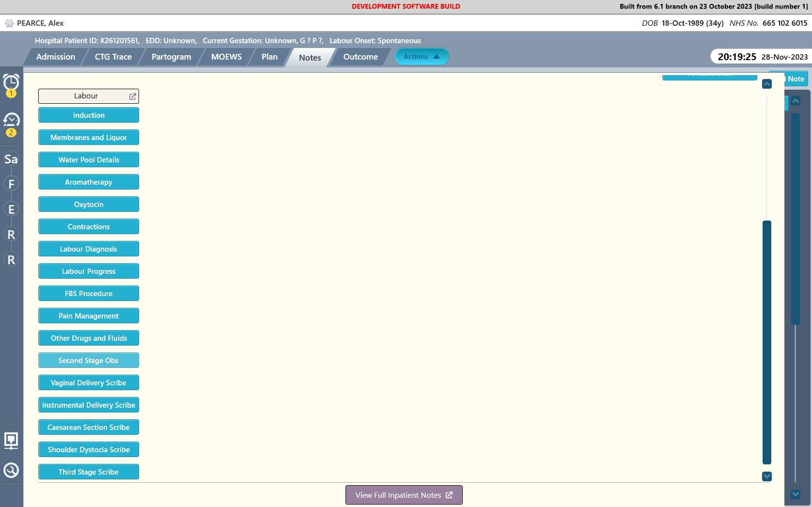Open the Third Stage Scribe

(x=89, y=472)
